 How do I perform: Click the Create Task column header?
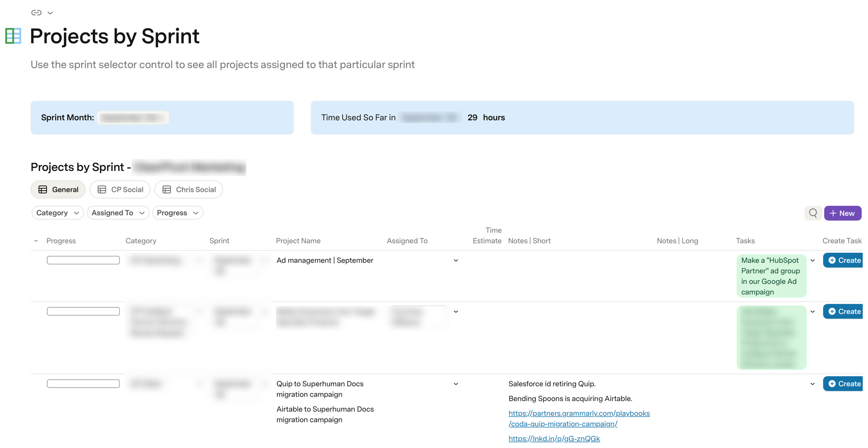click(x=842, y=241)
